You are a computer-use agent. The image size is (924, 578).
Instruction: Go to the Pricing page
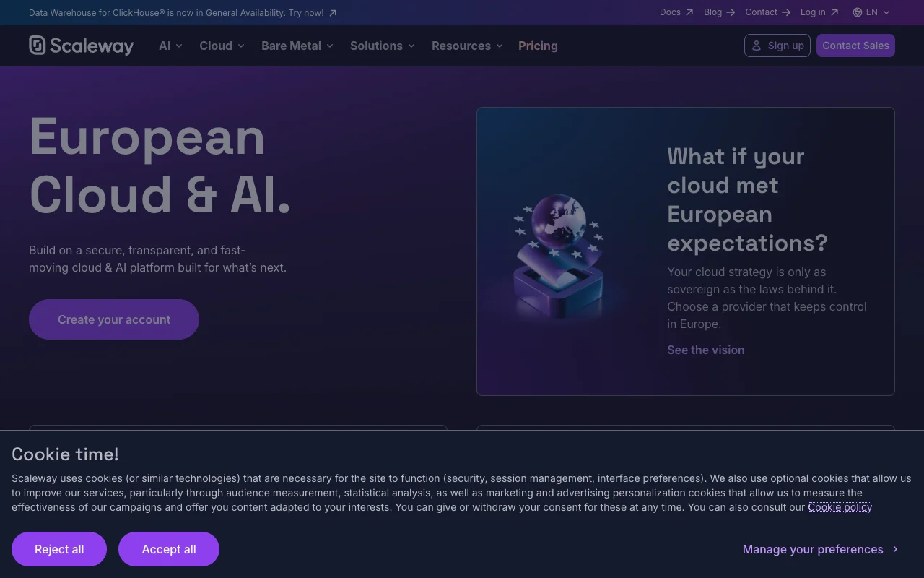point(538,46)
